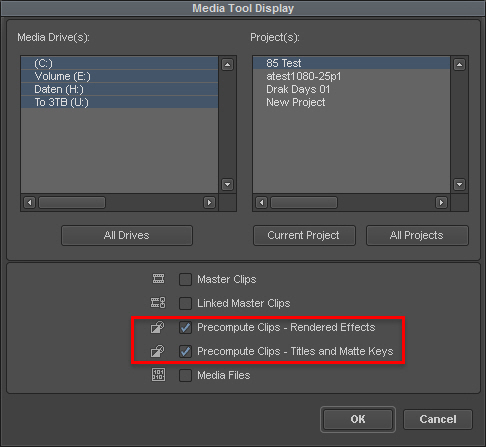Click the Media Files binary icon
Screen dimensions: 486x447
click(158, 375)
